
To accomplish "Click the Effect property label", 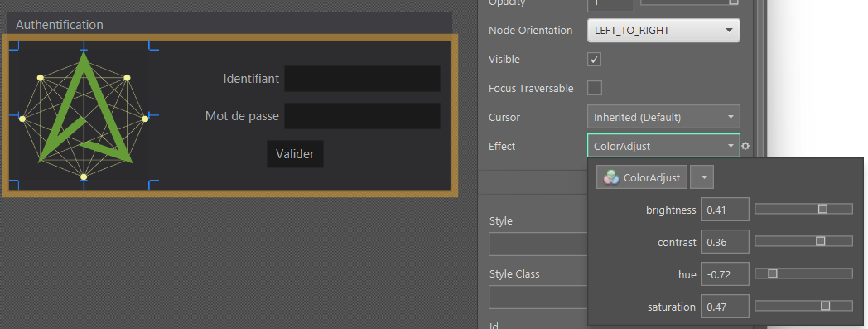I will 502,146.
